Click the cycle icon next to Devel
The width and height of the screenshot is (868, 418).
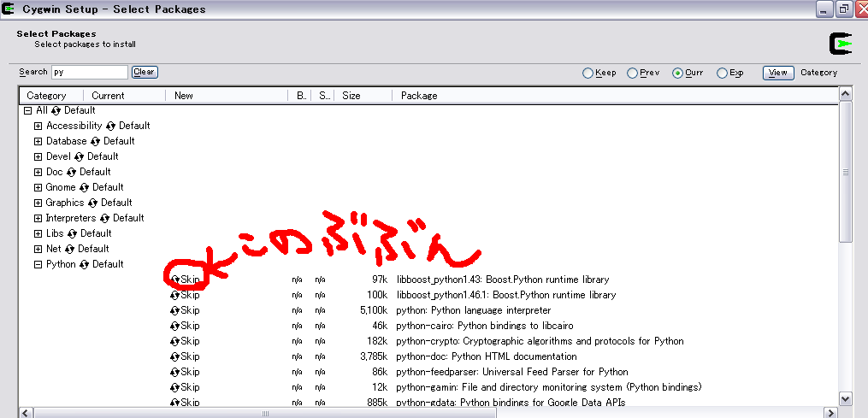(80, 157)
